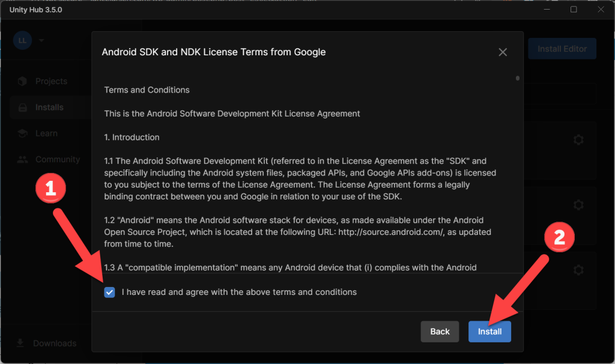
Task: Go back with the Back button
Action: [x=440, y=332]
